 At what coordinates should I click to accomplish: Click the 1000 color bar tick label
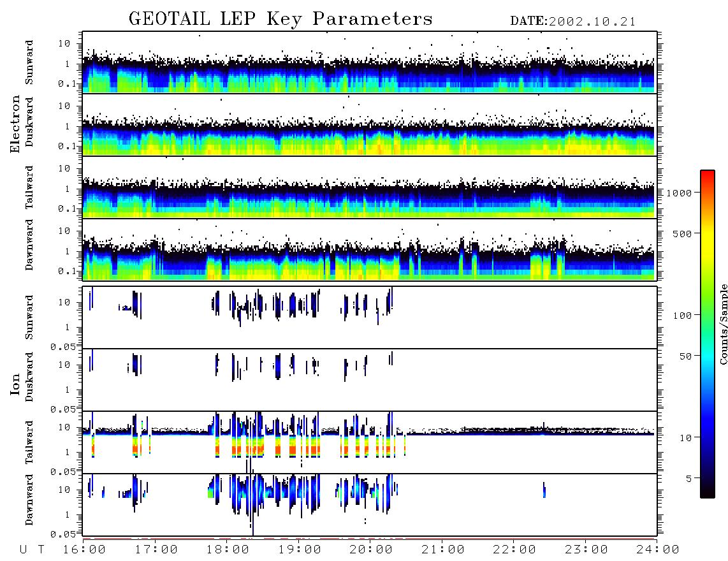[679, 193]
